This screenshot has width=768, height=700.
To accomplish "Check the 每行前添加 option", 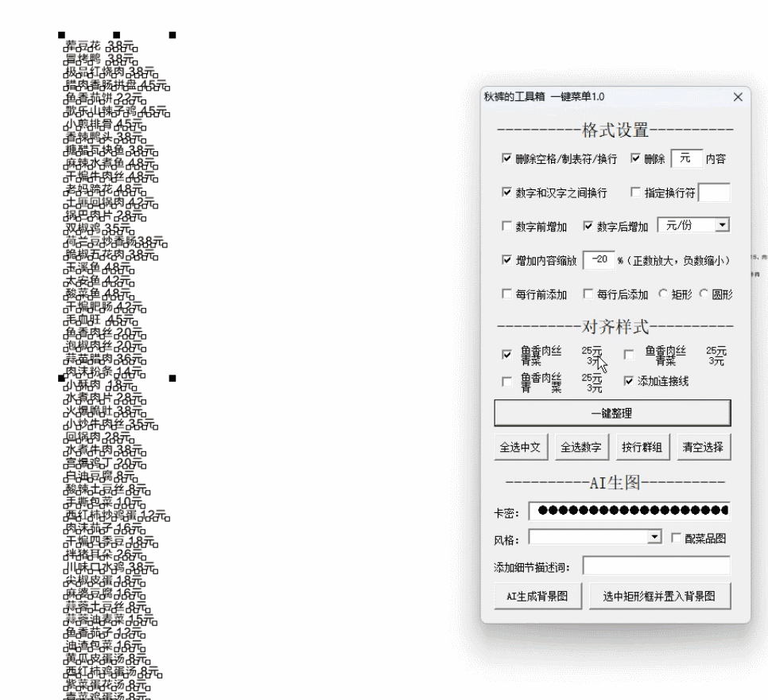I will (x=507, y=294).
